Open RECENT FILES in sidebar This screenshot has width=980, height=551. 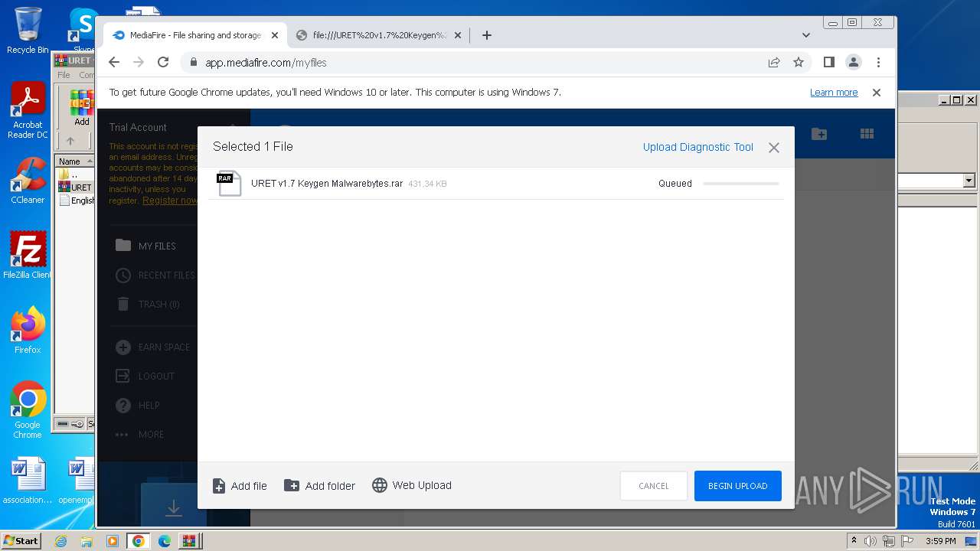click(155, 275)
